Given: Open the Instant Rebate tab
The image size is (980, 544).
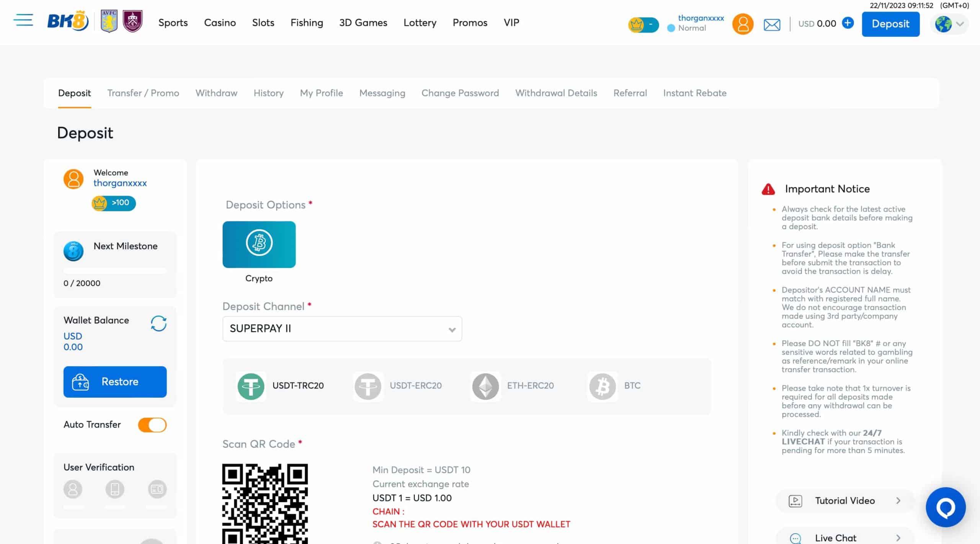Looking at the screenshot, I should [x=695, y=93].
